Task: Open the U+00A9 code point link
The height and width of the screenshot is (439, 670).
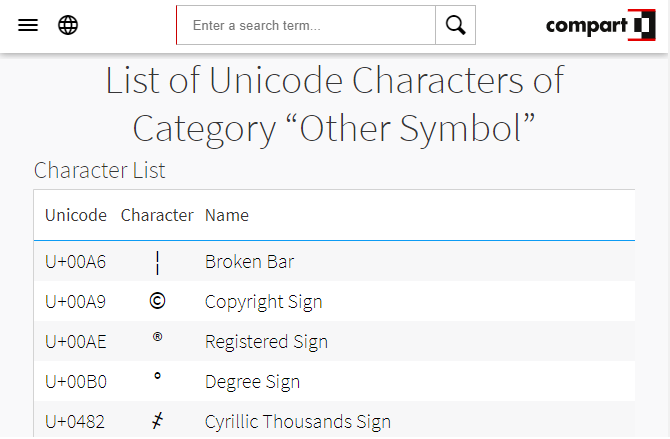Action: (x=76, y=302)
